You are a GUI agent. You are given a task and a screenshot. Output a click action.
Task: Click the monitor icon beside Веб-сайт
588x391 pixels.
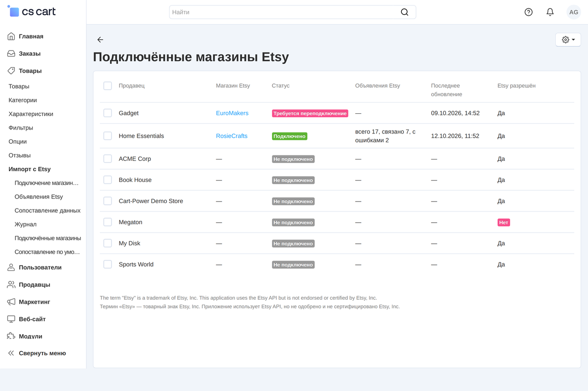(11, 319)
